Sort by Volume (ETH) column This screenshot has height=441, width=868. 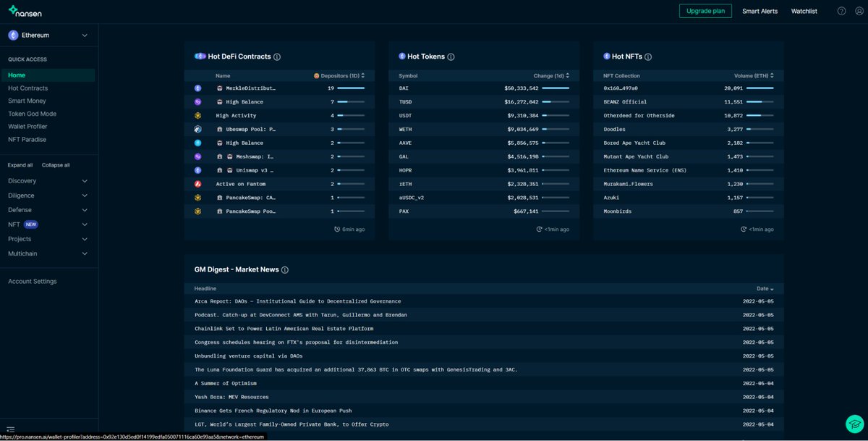point(754,75)
